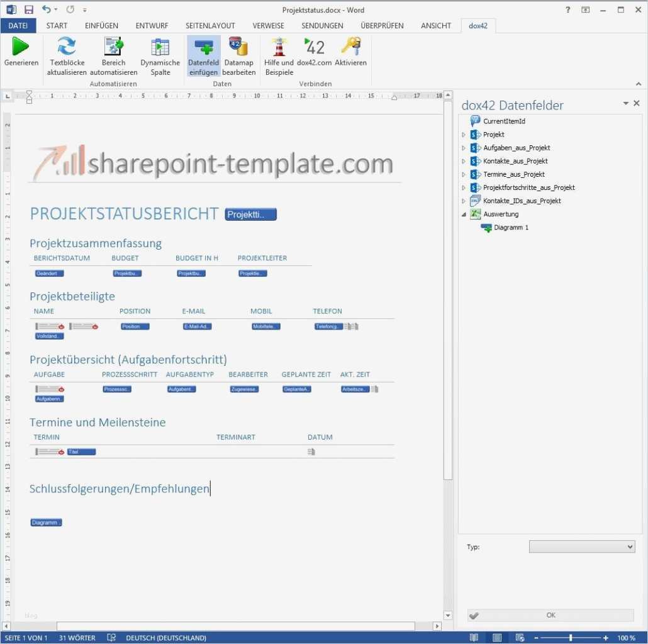Click Textblöcke aktualisieren icon
648x644 pixels.
(67, 47)
